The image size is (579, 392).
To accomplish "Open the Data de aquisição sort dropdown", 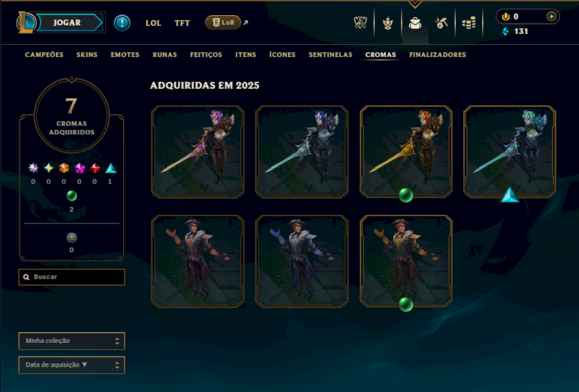I will click(x=72, y=365).
